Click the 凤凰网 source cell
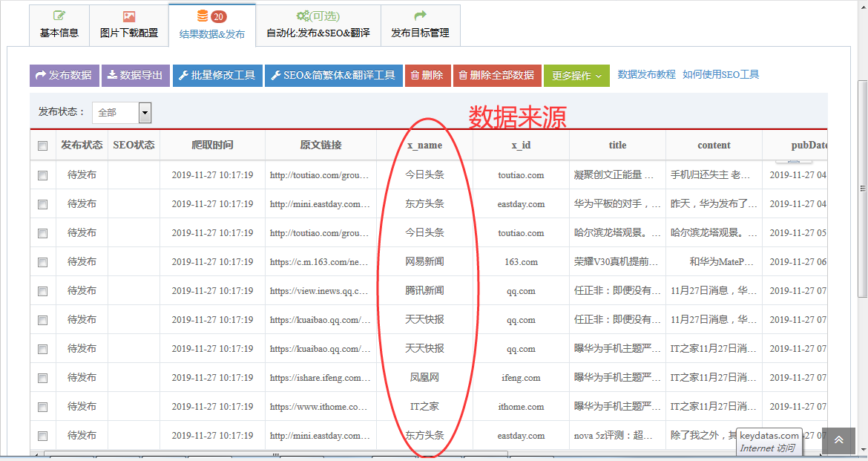 [424, 377]
